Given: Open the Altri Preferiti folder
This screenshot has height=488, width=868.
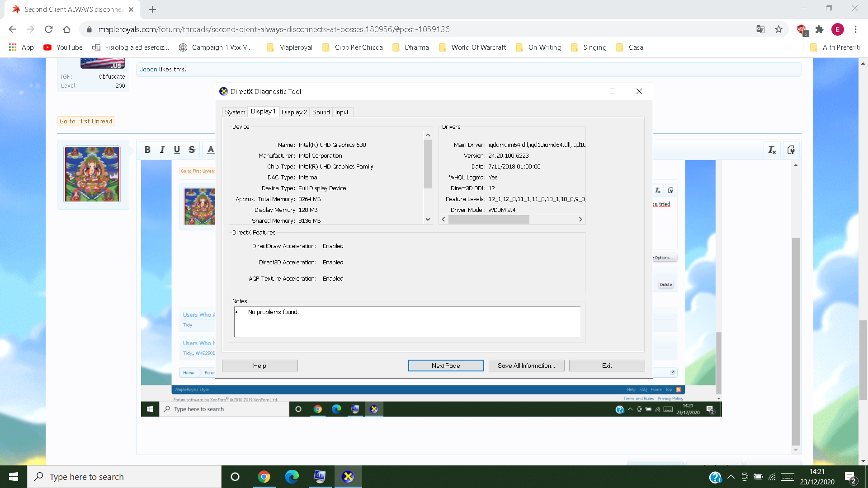Looking at the screenshot, I should [835, 47].
